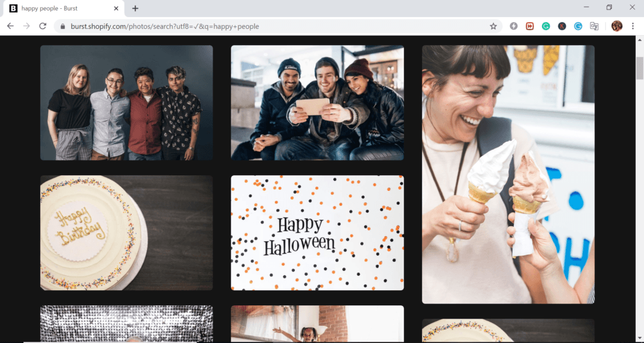Screen dimensions: 644x343
Task: Open the Happy Halloween confetti photo
Action: pyautogui.click(x=317, y=232)
